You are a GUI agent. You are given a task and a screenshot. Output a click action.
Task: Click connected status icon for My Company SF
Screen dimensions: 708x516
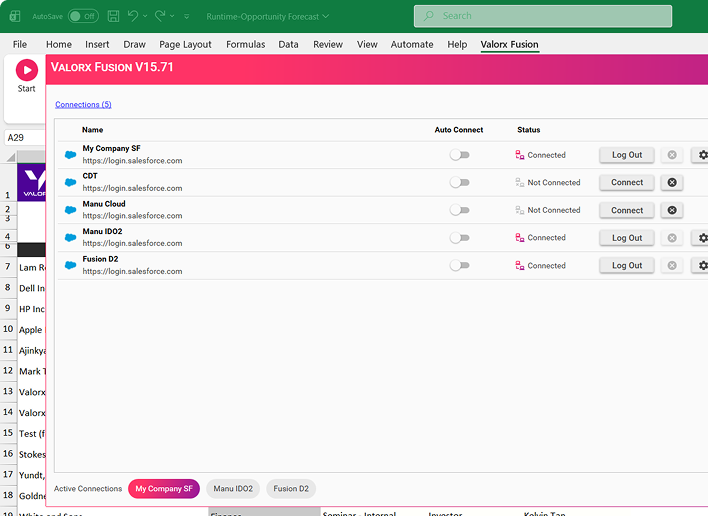click(520, 155)
